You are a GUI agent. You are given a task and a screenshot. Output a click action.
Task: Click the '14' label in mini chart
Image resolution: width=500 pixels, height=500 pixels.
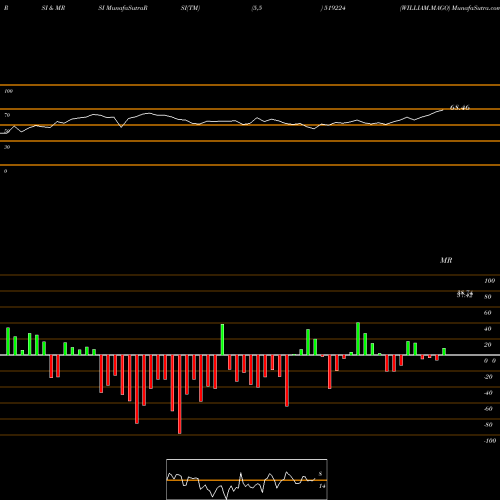coord(322,486)
